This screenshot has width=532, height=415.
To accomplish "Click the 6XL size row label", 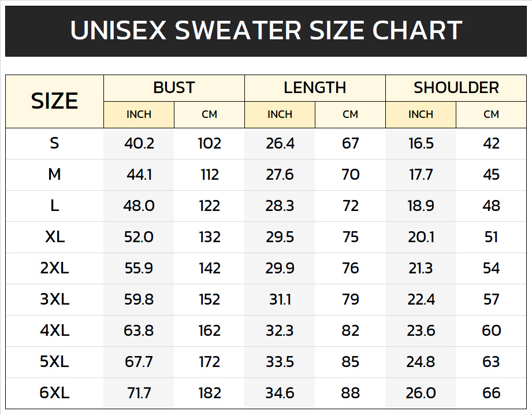I will pos(54,393).
